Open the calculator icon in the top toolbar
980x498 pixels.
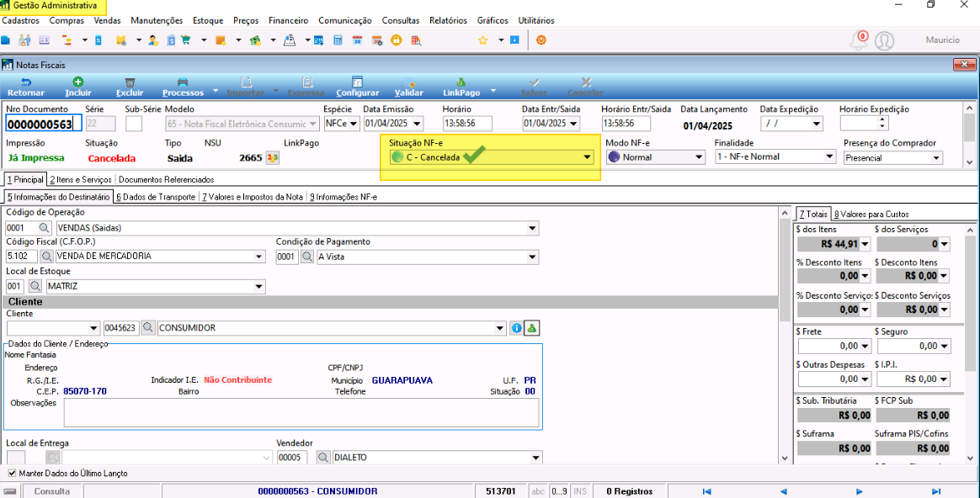coord(338,40)
